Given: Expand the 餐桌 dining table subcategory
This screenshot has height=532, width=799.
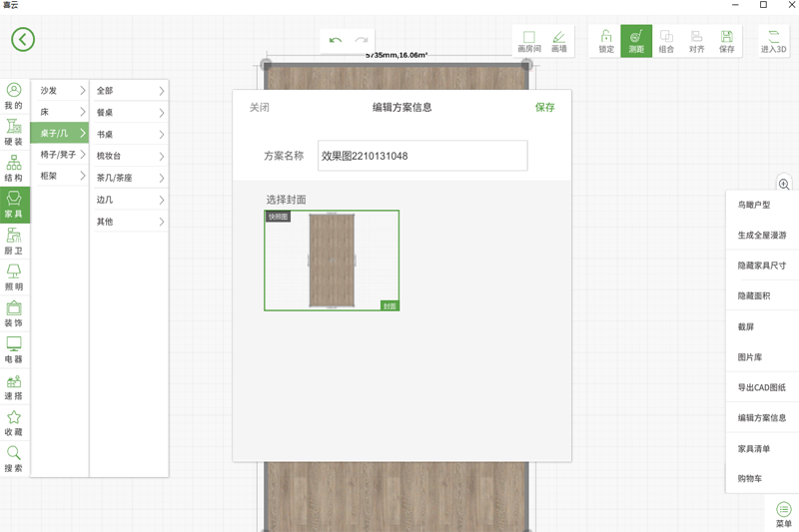Looking at the screenshot, I should click(x=129, y=113).
